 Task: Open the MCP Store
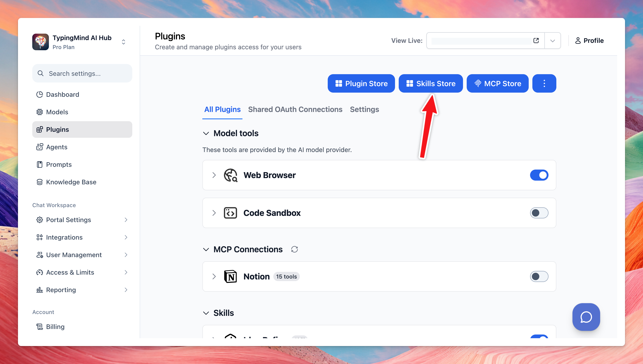pos(497,83)
